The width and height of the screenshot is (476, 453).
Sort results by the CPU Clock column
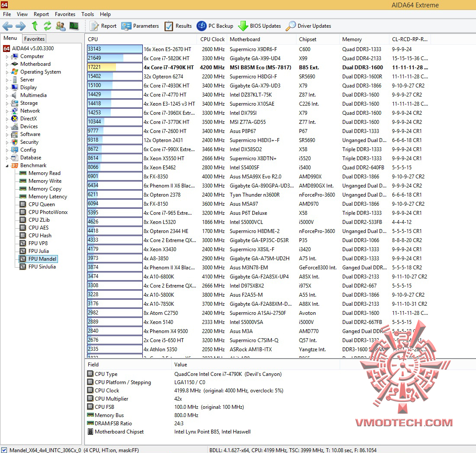(x=212, y=39)
